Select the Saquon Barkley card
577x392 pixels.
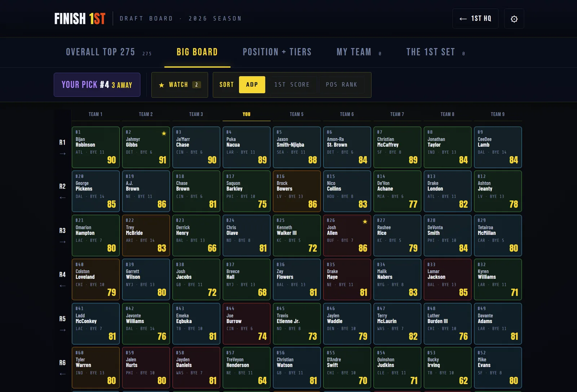246,191
